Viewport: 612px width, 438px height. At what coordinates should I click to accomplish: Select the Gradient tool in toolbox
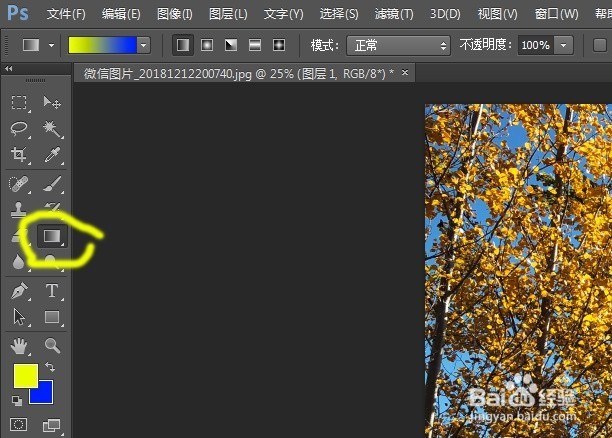coord(52,236)
